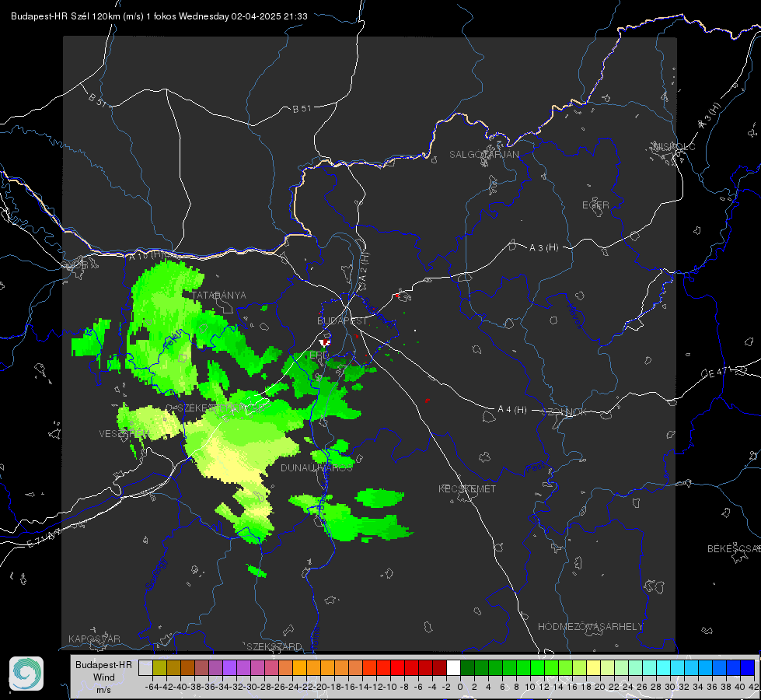Click the legend value label 42
This screenshot has width=761, height=700.
pyautogui.click(x=754, y=687)
